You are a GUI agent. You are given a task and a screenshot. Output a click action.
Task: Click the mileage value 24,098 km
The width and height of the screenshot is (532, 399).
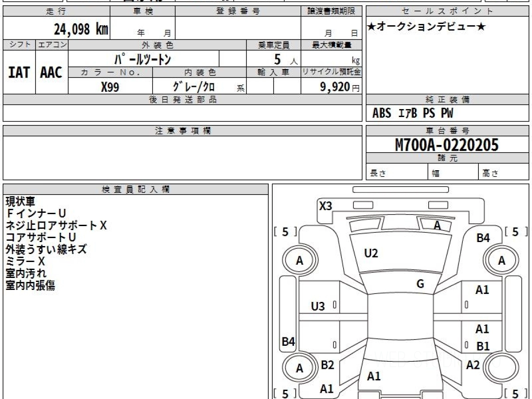81,29
